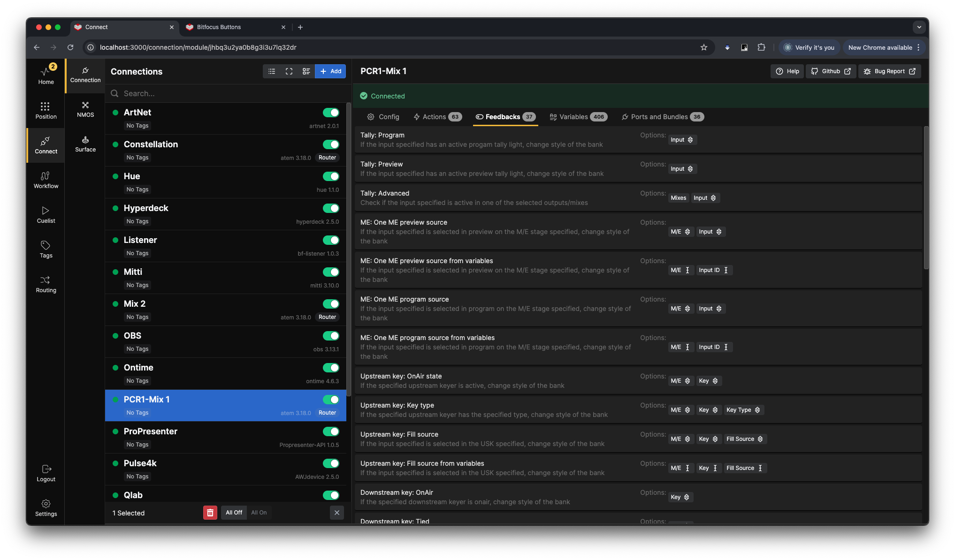Viewport: 955px width, 560px height.
Task: Open the Help button
Action: (x=787, y=71)
